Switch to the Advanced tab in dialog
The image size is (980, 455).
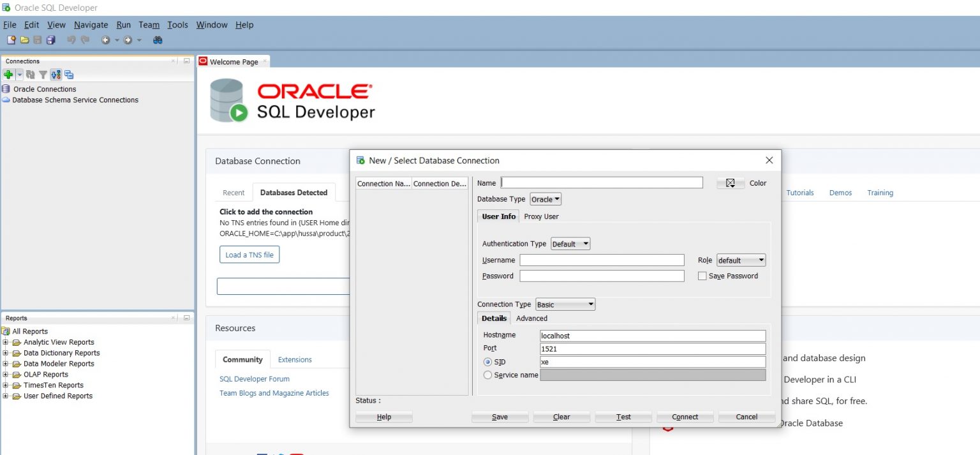531,318
